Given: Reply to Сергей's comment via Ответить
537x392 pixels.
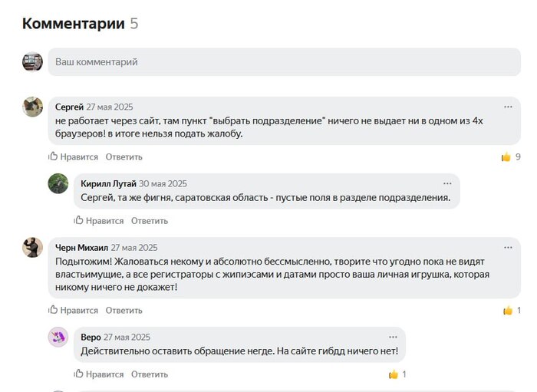Looking at the screenshot, I should pos(124,156).
